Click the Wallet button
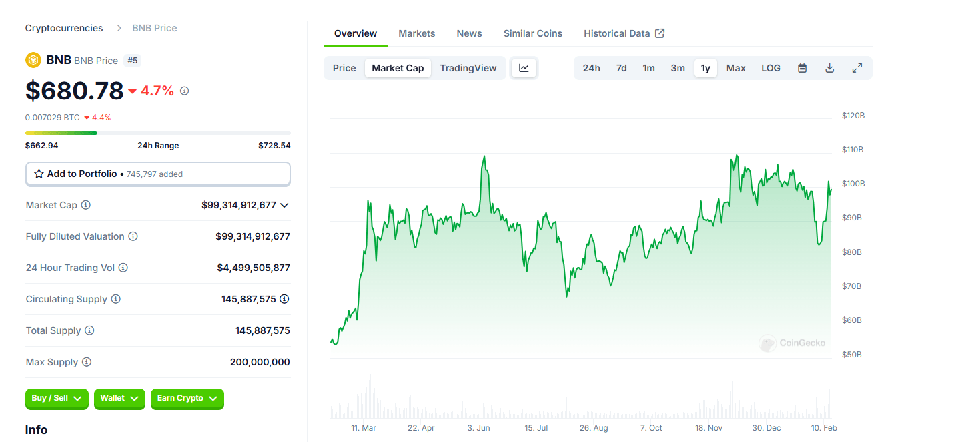The width and height of the screenshot is (980, 442). coord(119,399)
